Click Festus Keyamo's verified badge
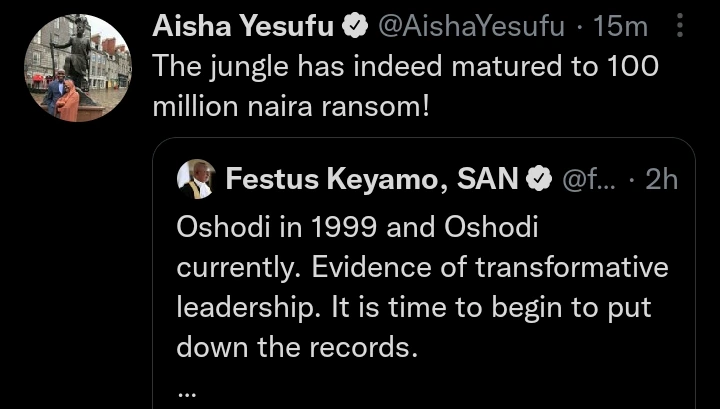720x409 pixels. pyautogui.click(x=538, y=180)
